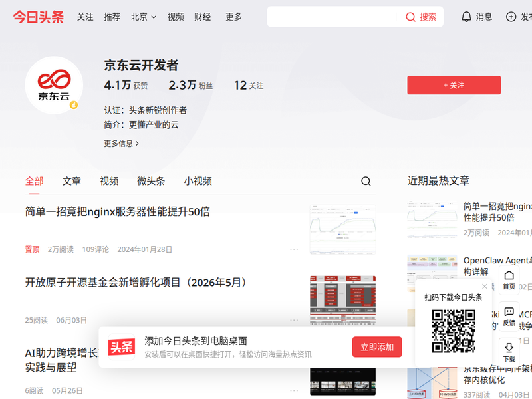
Task: Open the AI助力跨境增长 article title
Action: 61,360
